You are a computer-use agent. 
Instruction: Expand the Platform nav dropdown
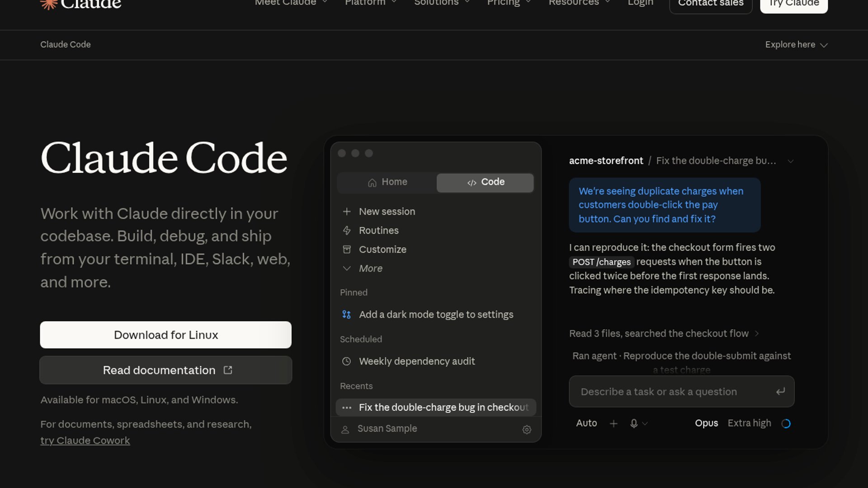click(371, 3)
